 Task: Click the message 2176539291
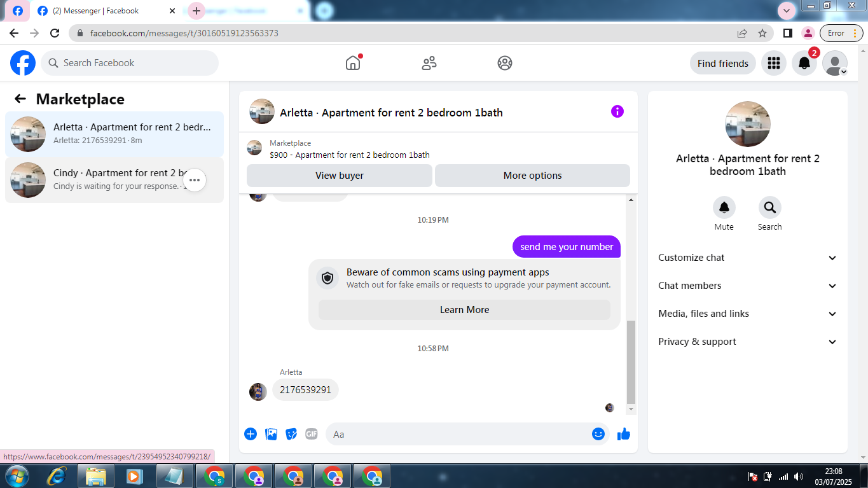[305, 389]
